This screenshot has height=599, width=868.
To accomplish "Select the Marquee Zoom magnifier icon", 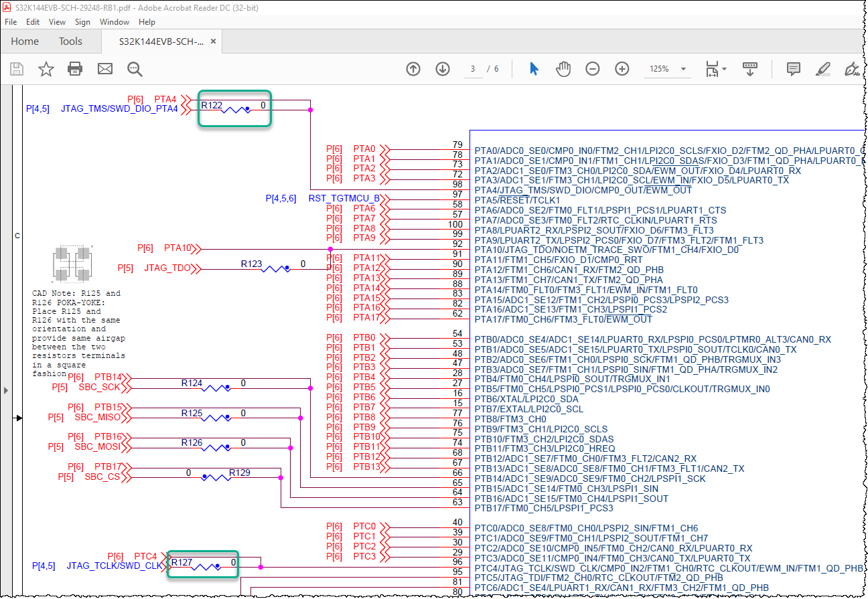I will [135, 69].
